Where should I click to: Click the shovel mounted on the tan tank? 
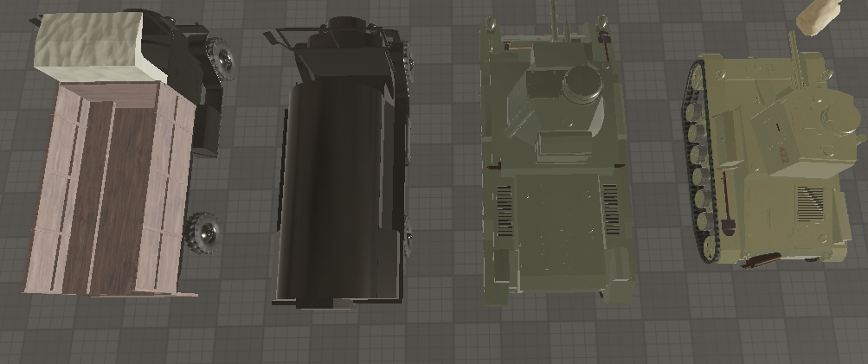tap(727, 216)
